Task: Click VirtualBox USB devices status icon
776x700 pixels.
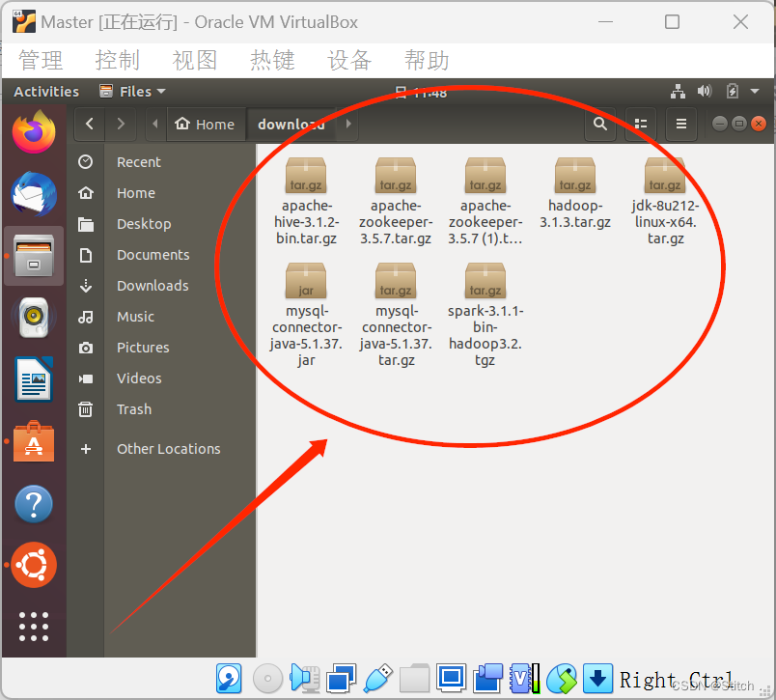Action: click(378, 678)
